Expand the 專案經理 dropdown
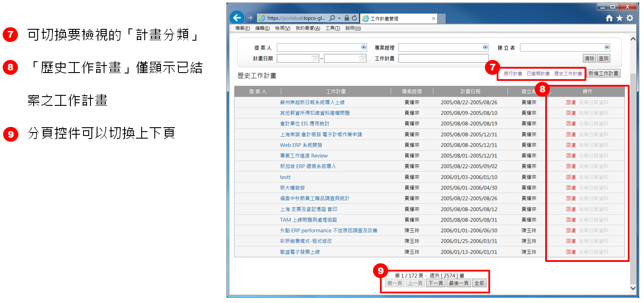The width and height of the screenshot is (644, 303). (x=485, y=47)
